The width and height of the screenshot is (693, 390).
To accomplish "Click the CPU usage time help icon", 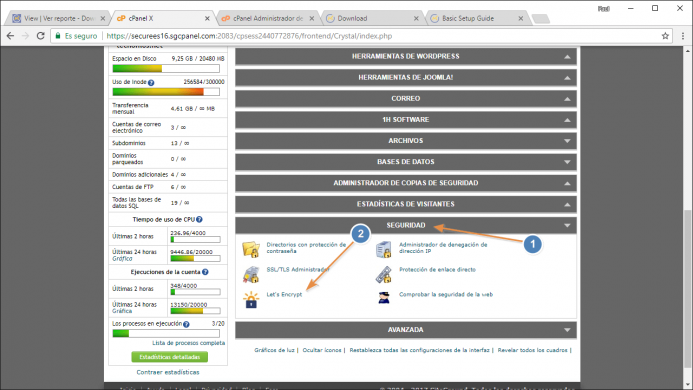I will [199, 219].
